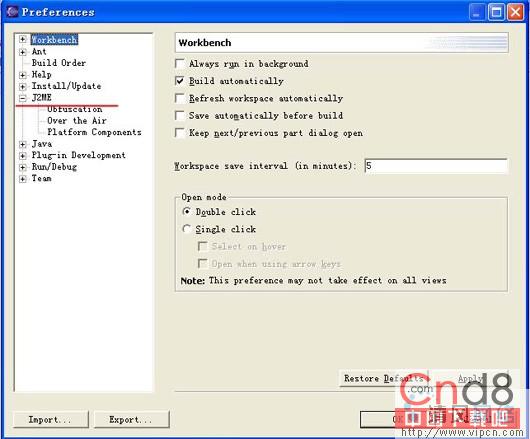Expand the Ant preferences node
The width and height of the screenshot is (530, 439).
[22, 52]
